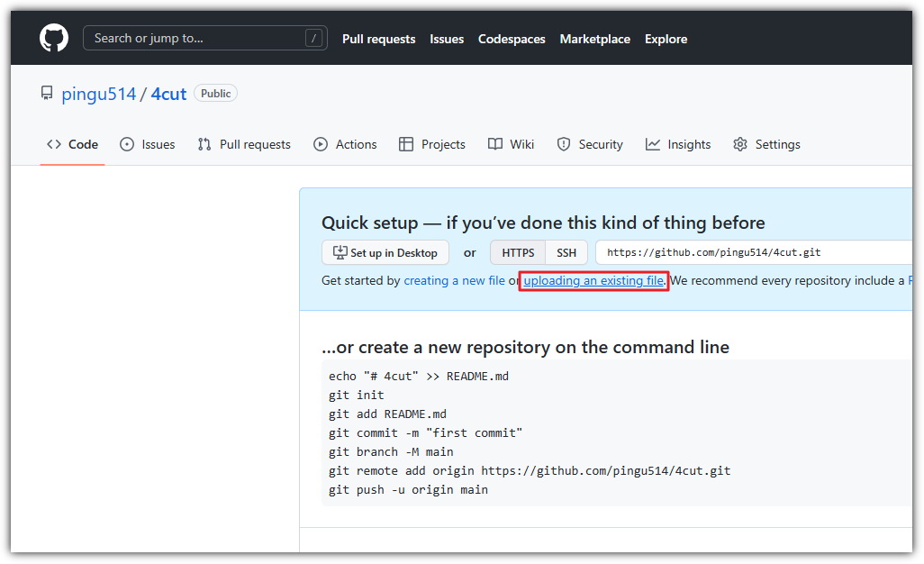Follow the creating a new file link
This screenshot has height=564, width=924.
pos(454,280)
